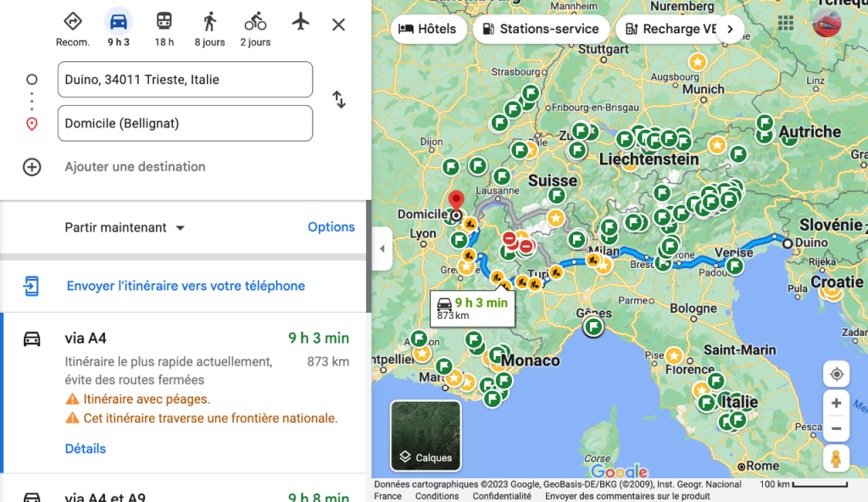
Task: Choose driving mode showing 9 h 3
Action: tap(119, 22)
